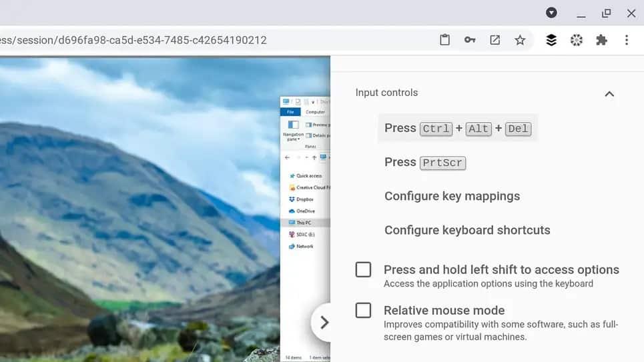This screenshot has width=644, height=362.
Task: Collapse the Input controls section
Action: coord(609,94)
